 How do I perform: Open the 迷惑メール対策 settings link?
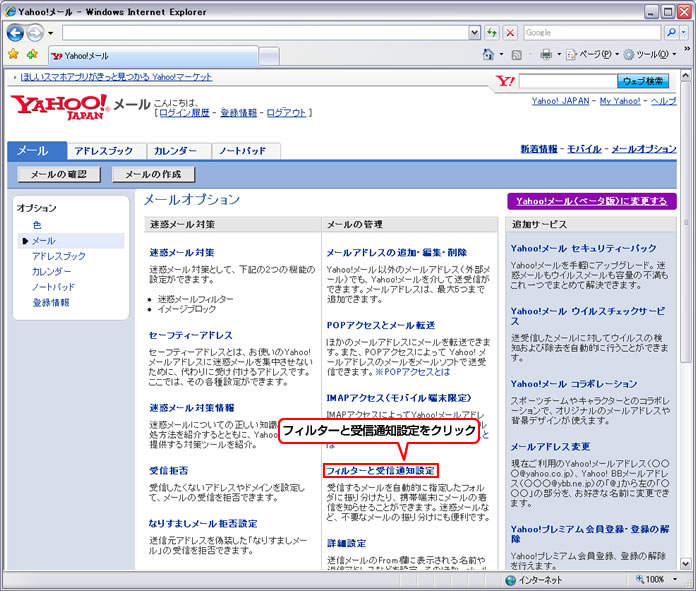182,253
